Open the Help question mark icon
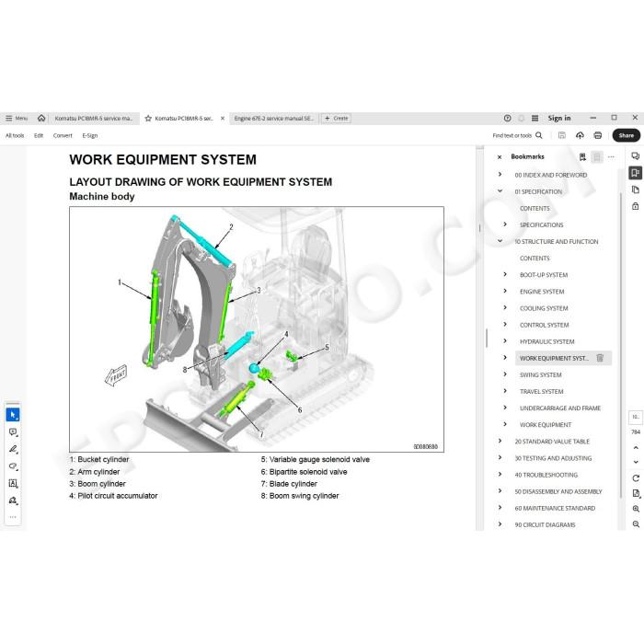 tap(507, 119)
